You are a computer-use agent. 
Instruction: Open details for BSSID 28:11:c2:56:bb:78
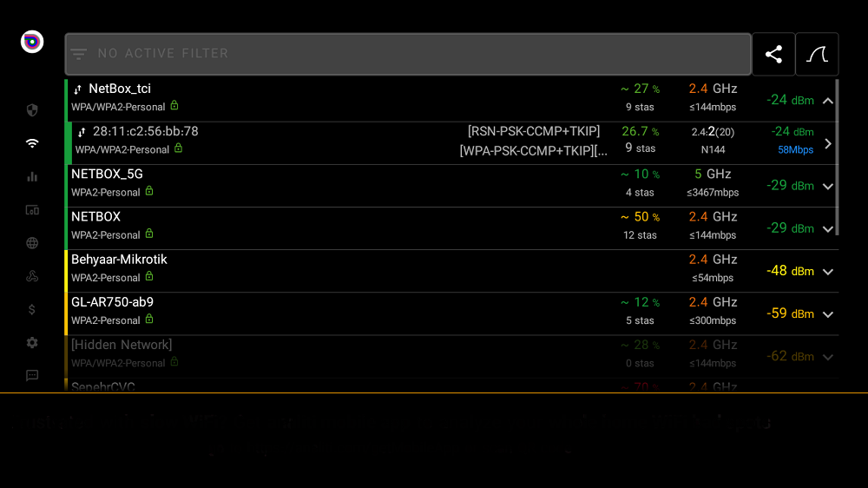[827, 143]
